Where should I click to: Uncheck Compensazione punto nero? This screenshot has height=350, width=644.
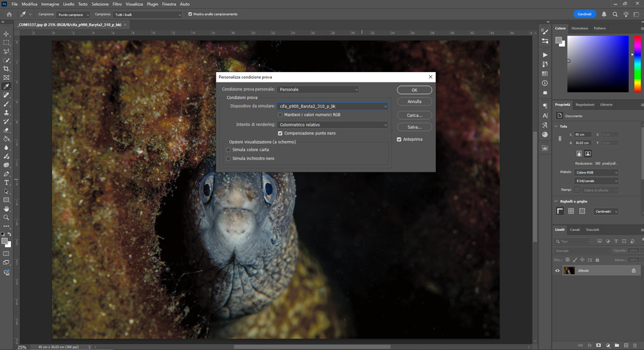280,133
